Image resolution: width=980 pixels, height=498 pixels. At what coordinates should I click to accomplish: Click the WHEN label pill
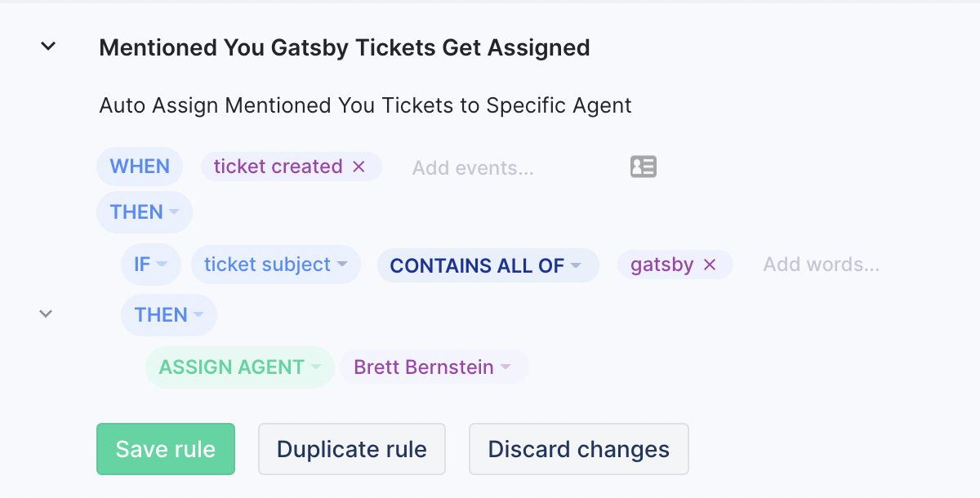tap(140, 167)
